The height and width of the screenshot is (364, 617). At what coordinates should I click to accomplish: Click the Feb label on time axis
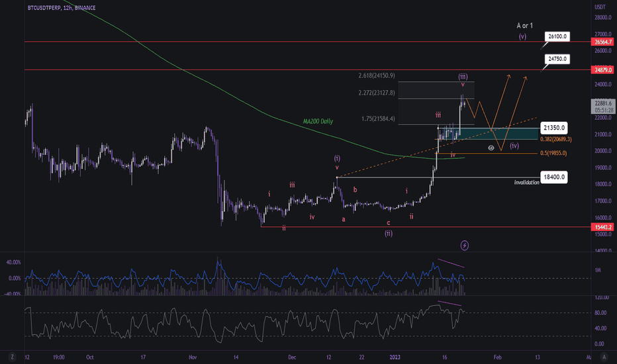[x=497, y=357]
